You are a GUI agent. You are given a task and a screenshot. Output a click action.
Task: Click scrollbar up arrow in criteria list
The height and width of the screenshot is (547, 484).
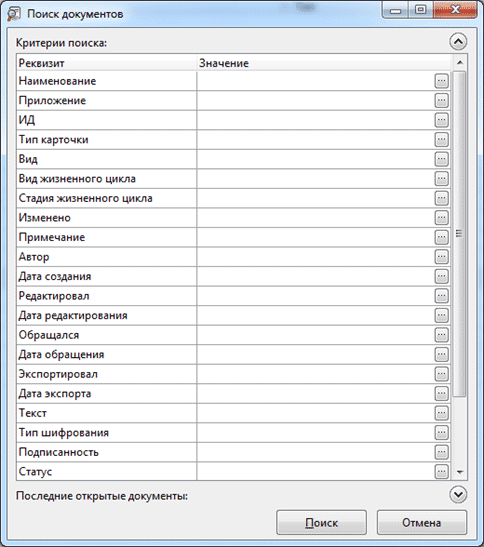(460, 62)
